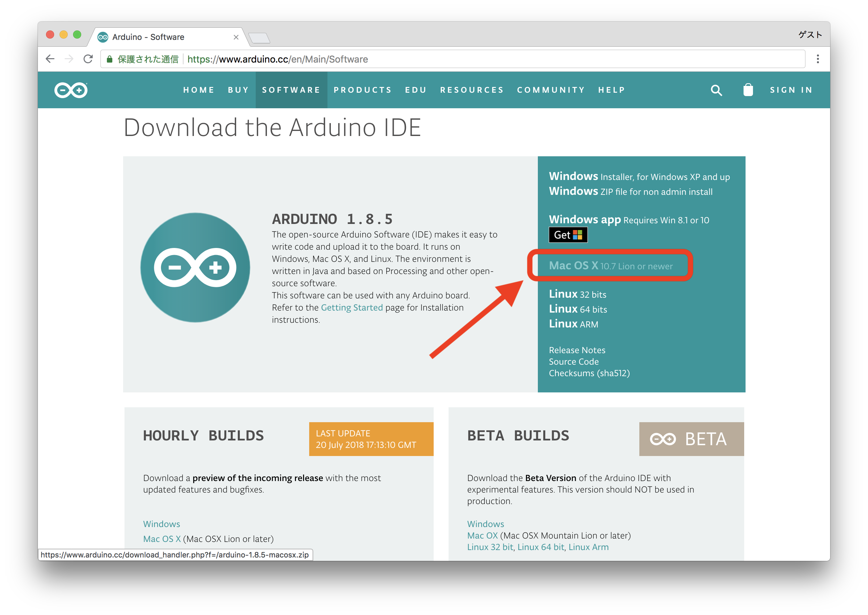Open the site search magnifier icon

point(716,90)
